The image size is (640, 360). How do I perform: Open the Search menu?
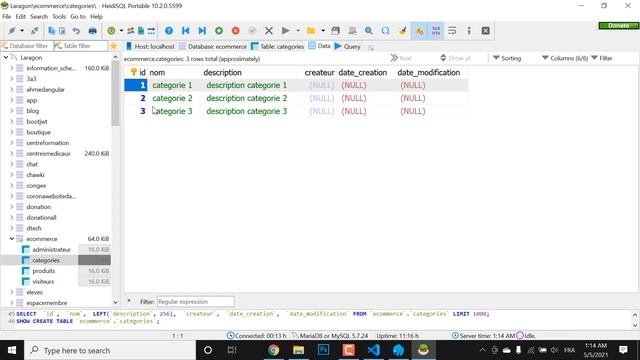click(x=39, y=16)
